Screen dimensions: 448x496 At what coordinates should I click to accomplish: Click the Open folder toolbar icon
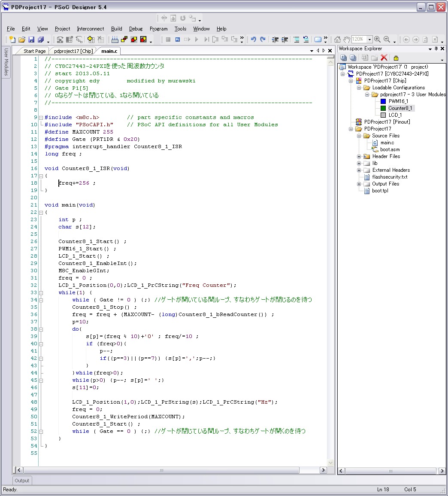22,40
